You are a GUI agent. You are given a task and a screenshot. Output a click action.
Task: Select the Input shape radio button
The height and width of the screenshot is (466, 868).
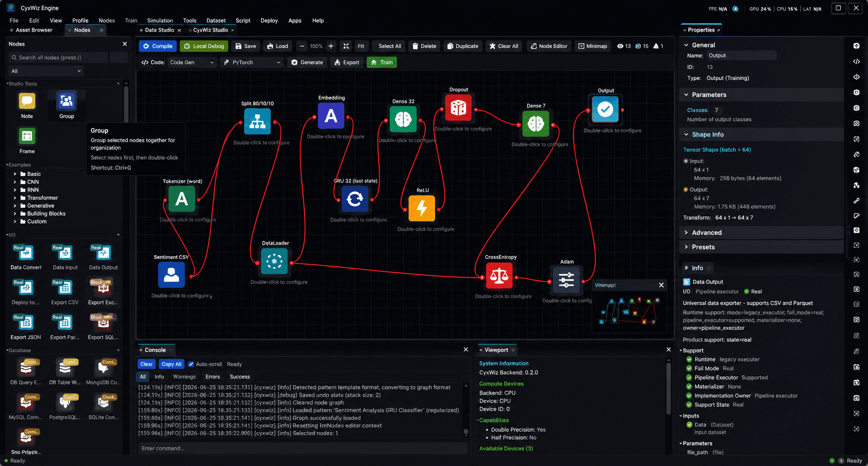(686, 161)
